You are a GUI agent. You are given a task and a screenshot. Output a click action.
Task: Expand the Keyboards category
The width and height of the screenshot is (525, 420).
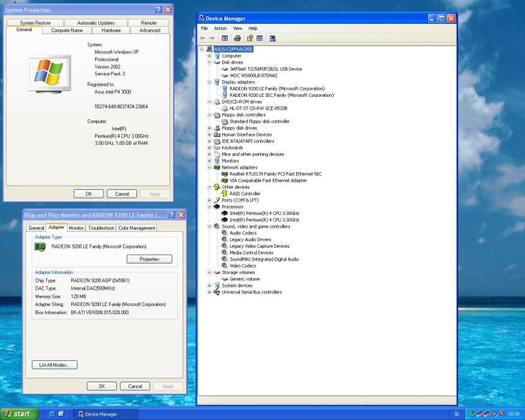pyautogui.click(x=210, y=147)
